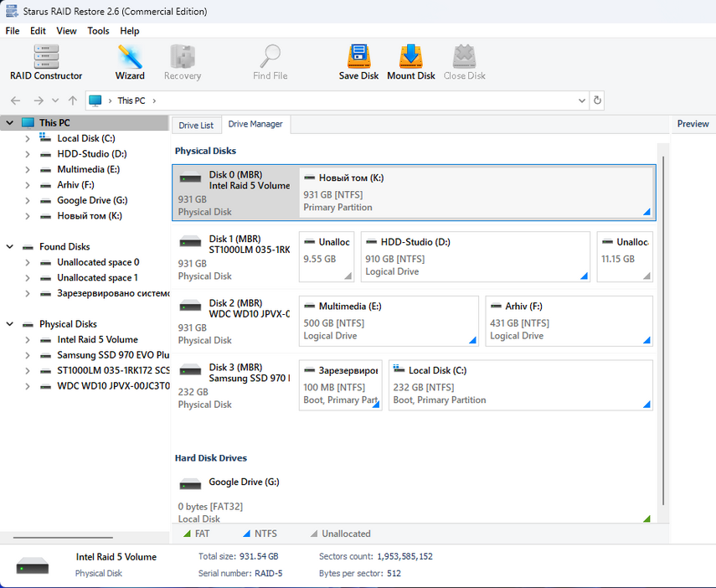The image size is (716, 588).
Task: Go forward with the forward arrow
Action: (39, 101)
